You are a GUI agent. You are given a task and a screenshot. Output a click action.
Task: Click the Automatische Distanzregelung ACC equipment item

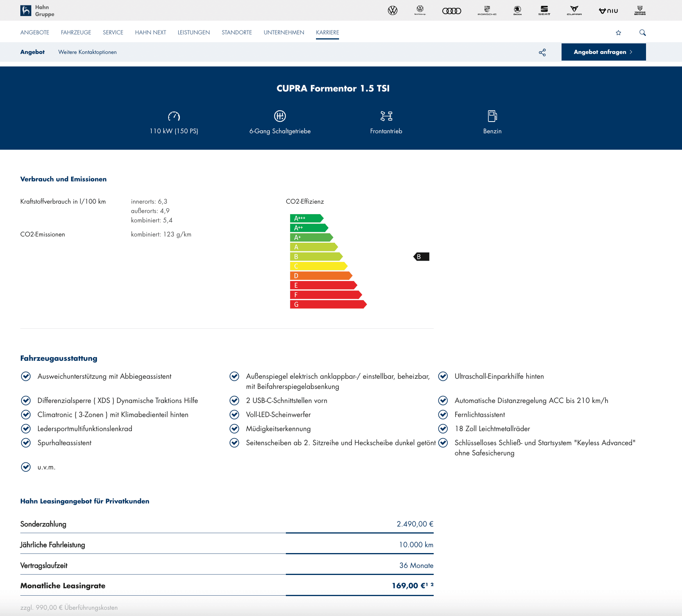pyautogui.click(x=531, y=401)
